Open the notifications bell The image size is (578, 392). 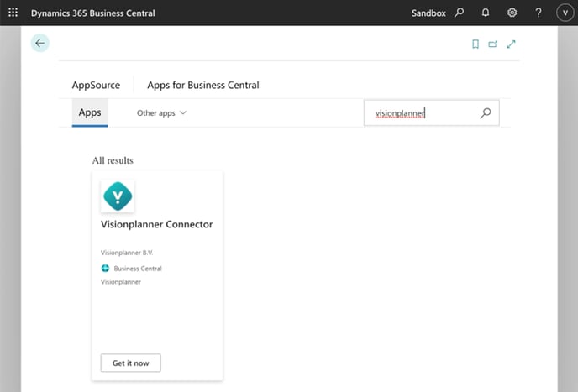[x=486, y=13]
